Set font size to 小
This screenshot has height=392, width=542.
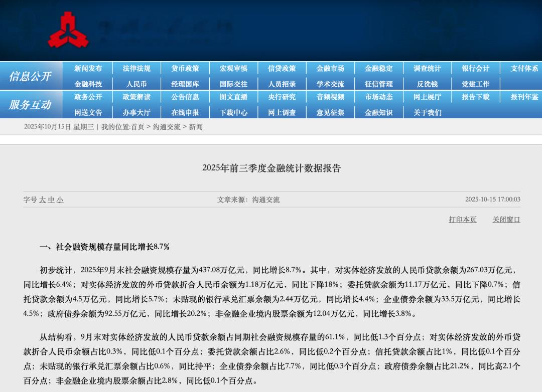pos(60,200)
